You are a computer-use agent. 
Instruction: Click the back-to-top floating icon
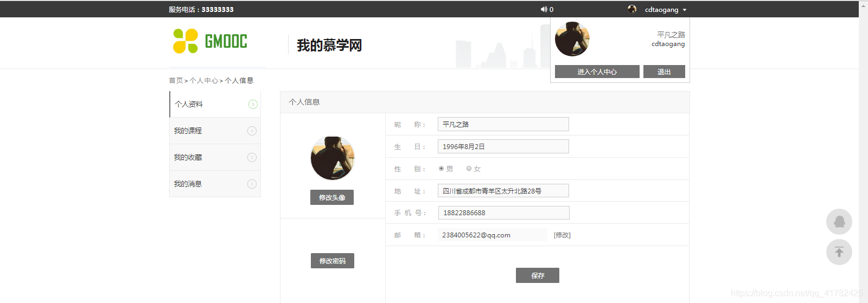point(839,252)
